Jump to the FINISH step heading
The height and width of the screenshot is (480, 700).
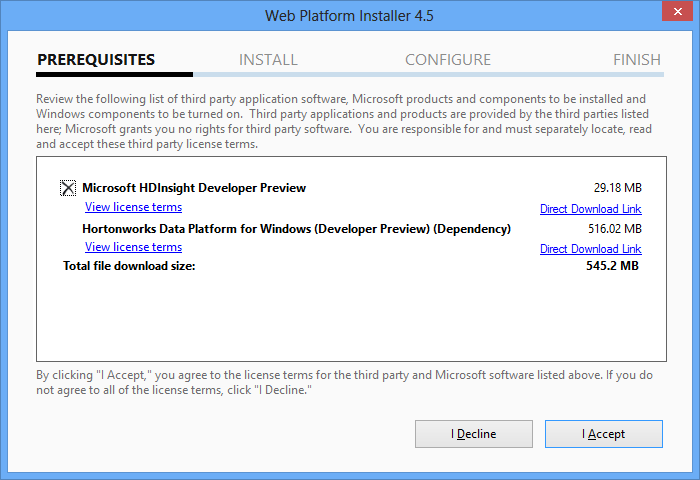(x=637, y=59)
